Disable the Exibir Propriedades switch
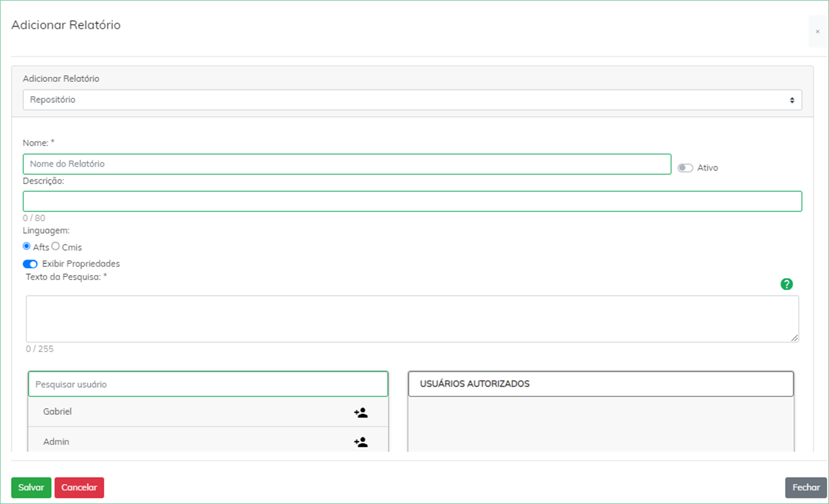This screenshot has width=829, height=504. (x=30, y=264)
